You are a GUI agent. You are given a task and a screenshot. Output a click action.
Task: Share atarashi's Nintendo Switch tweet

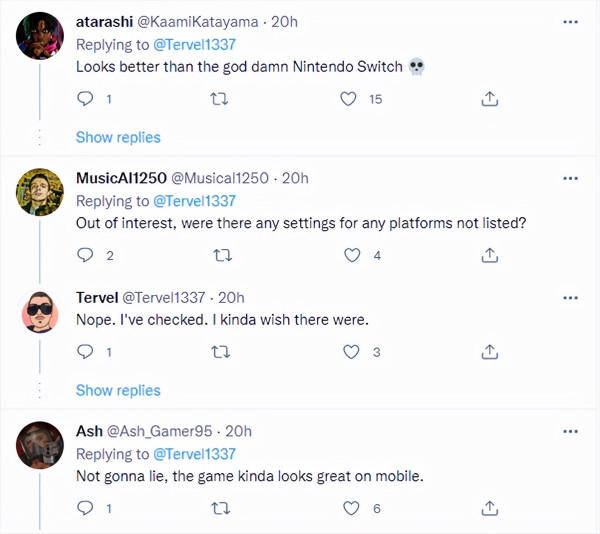point(490,99)
